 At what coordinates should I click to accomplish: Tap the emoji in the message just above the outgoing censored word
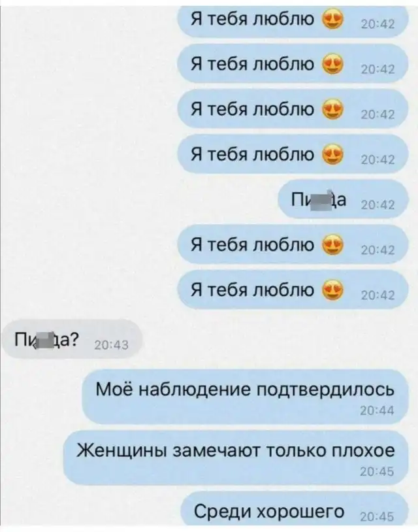[x=332, y=154]
